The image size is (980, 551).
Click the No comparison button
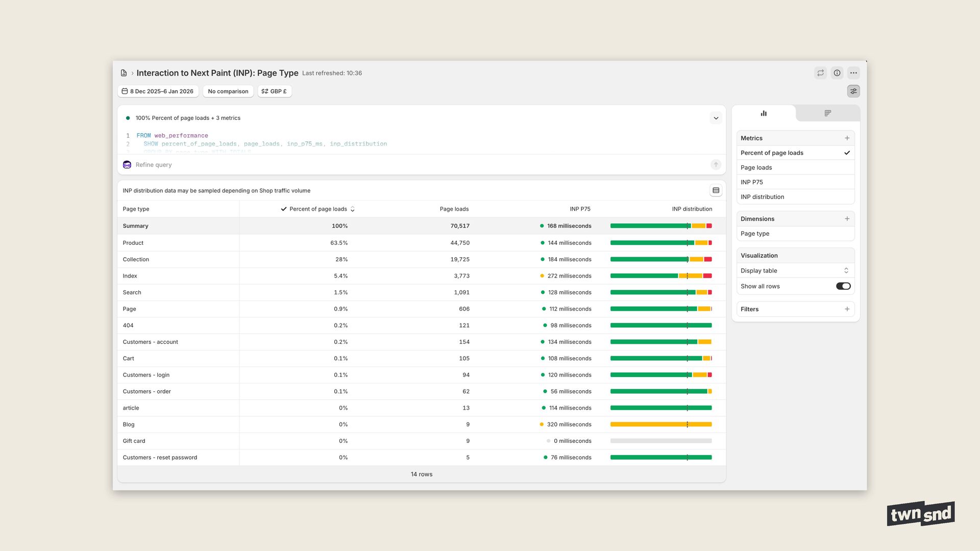[228, 91]
